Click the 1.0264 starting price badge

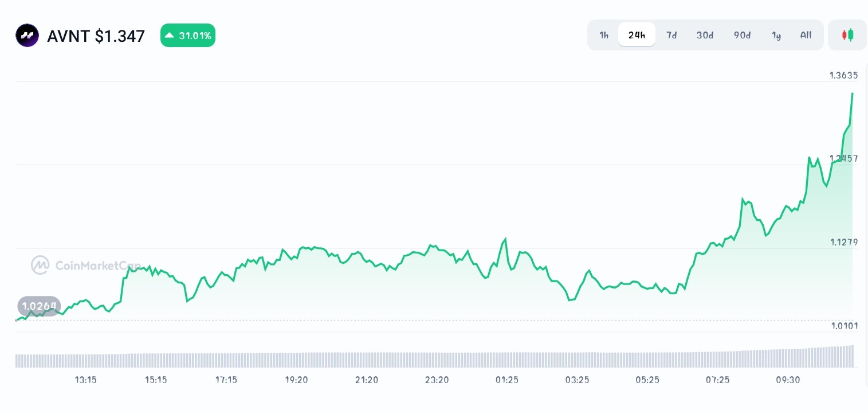pyautogui.click(x=39, y=306)
